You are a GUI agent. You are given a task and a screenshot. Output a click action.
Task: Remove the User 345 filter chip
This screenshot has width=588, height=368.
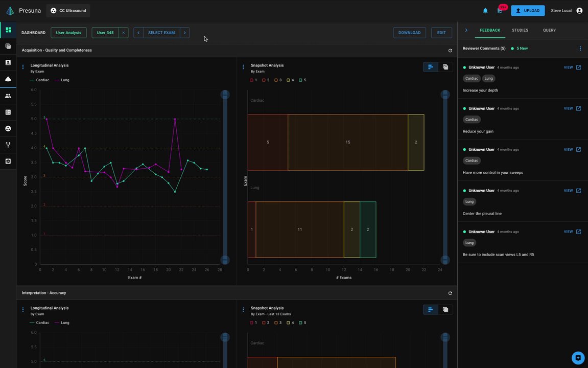point(124,33)
